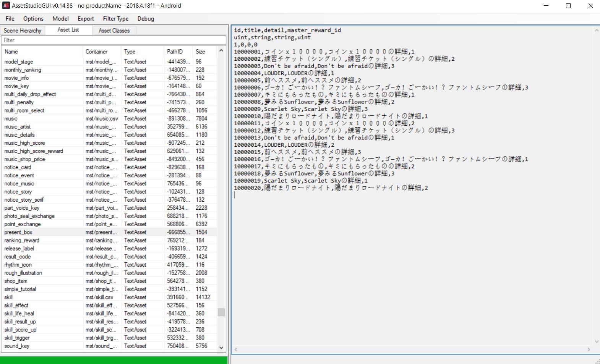
Task: Click the asset list scroll-down arrow
Action: [221, 348]
